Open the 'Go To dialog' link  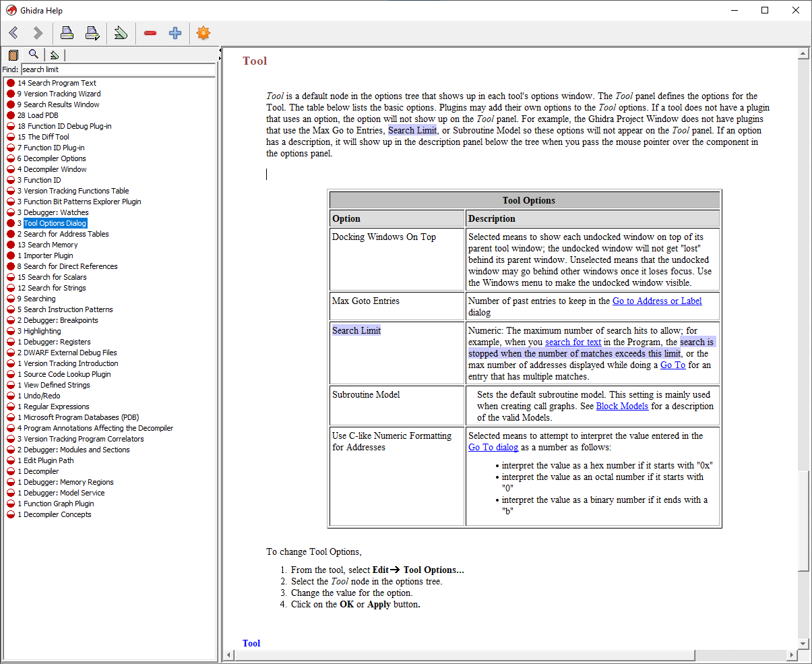[493, 447]
